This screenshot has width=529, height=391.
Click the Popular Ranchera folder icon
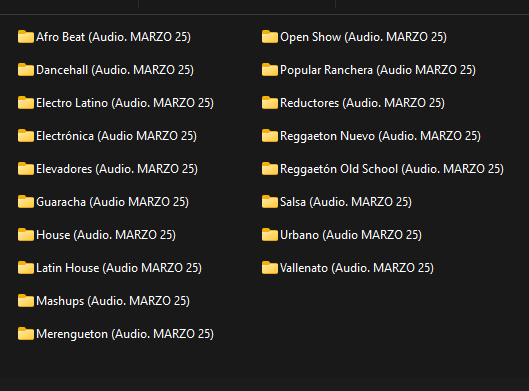(270, 70)
